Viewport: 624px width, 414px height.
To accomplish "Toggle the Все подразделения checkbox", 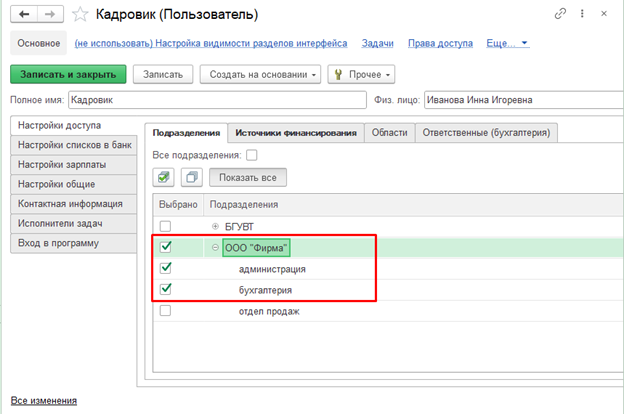I will pyautogui.click(x=252, y=155).
